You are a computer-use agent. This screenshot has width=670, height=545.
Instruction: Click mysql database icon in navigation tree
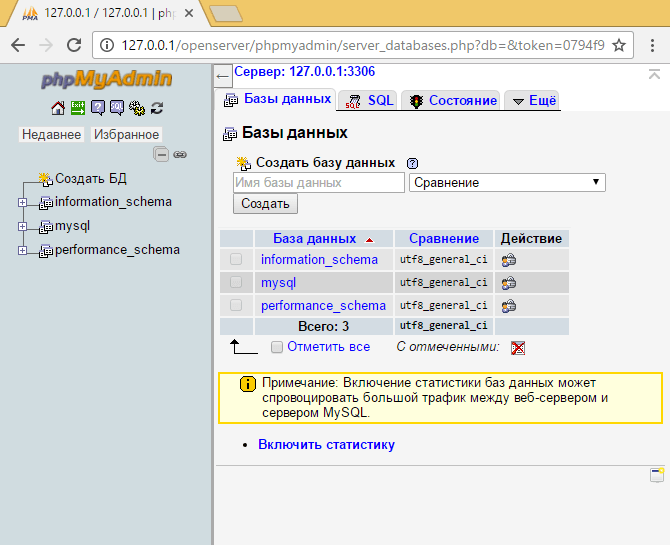46,227
